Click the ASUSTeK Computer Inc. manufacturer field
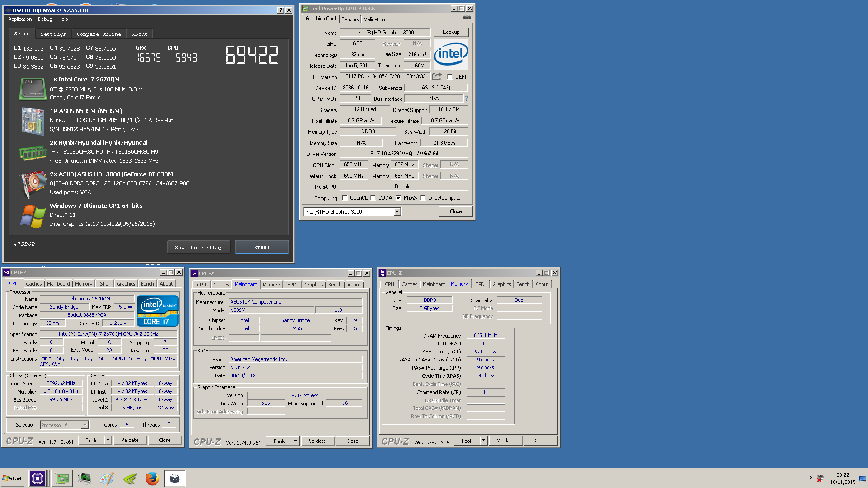The image size is (868, 488). (295, 302)
